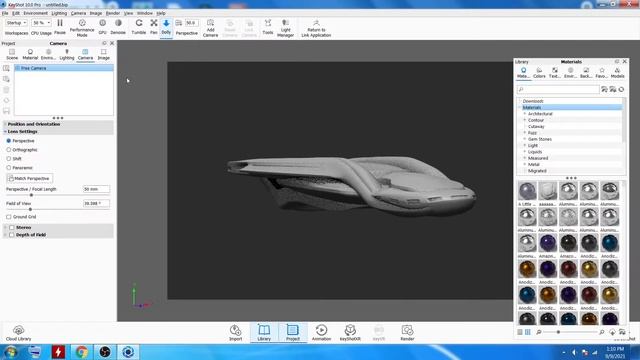The image size is (640, 360).
Task: Open the Cloud Library
Action: [x=18, y=333]
